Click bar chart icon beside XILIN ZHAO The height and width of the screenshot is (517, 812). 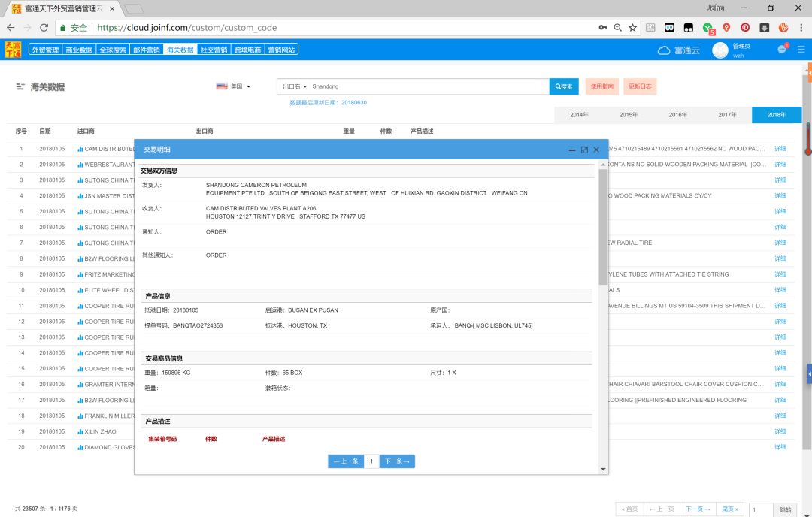point(80,431)
